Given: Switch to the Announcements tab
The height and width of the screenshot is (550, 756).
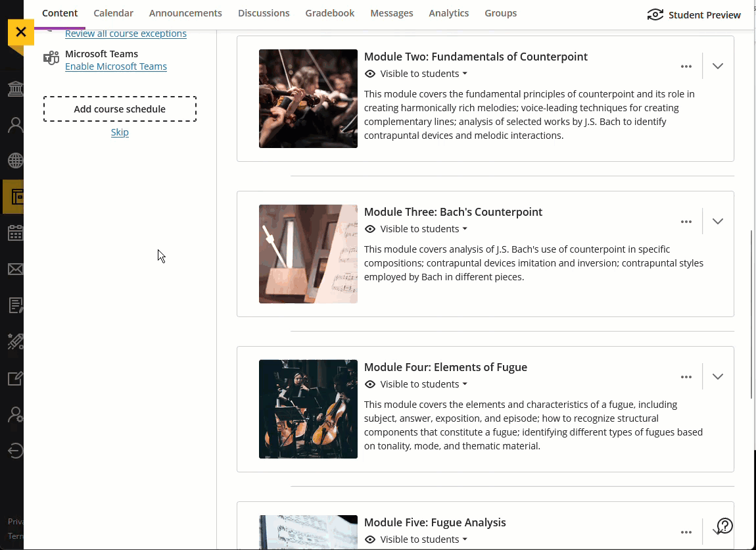Looking at the screenshot, I should (x=185, y=14).
